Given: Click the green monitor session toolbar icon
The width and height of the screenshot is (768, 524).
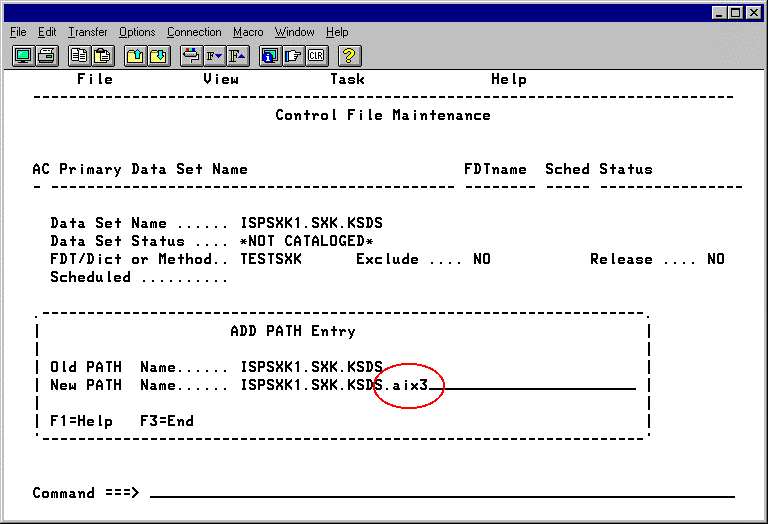Looking at the screenshot, I should coord(23,56).
